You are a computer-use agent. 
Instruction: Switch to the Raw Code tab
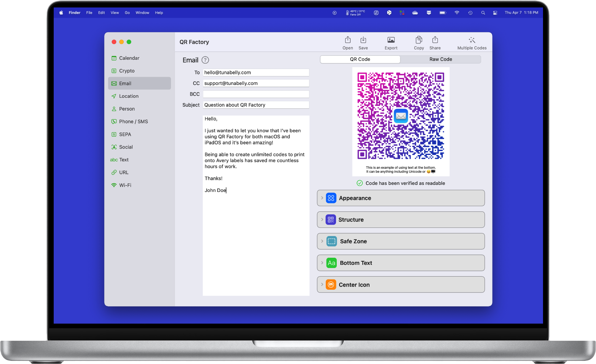coord(441,59)
